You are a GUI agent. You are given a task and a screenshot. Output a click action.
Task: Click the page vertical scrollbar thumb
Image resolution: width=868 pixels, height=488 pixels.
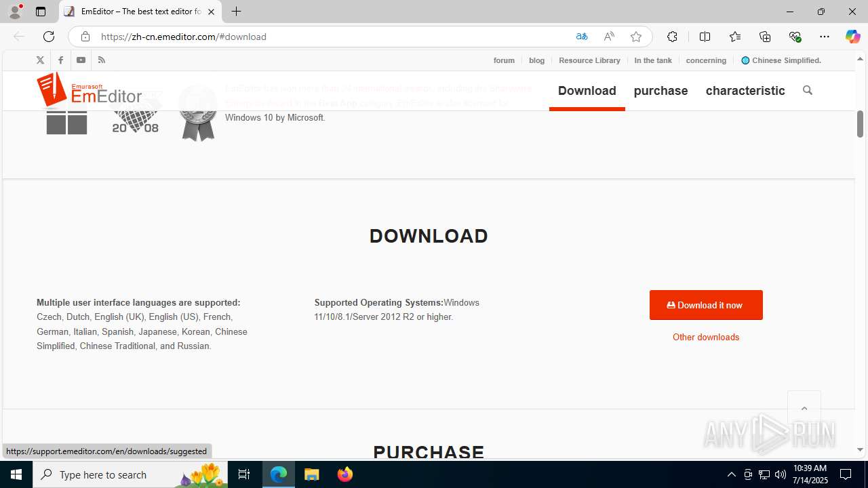860,124
